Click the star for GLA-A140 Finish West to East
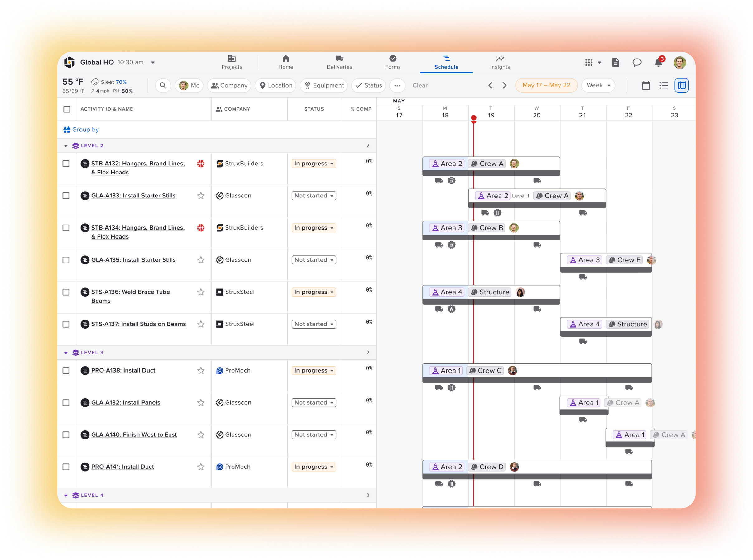The image size is (753, 560). [x=201, y=434]
